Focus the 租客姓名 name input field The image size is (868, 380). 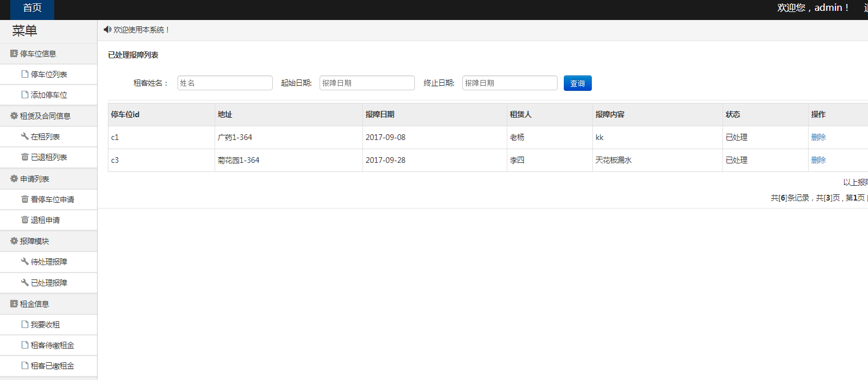(225, 83)
